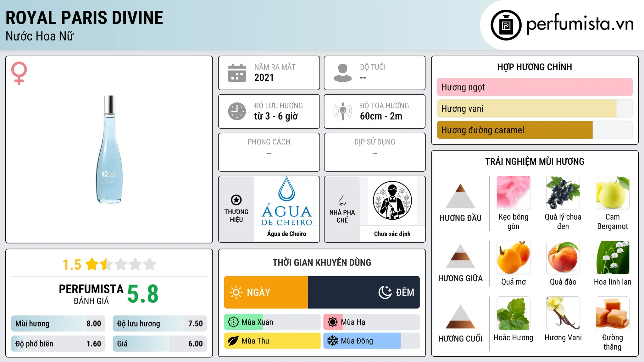Click the 1.5 star rating number
The height and width of the screenshot is (362, 644).
pos(72,265)
